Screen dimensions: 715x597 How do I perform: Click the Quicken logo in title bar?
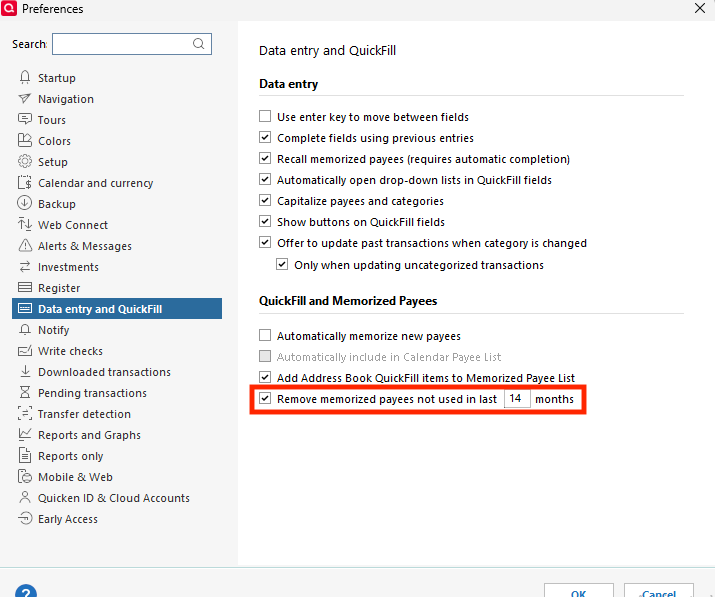(9, 8)
